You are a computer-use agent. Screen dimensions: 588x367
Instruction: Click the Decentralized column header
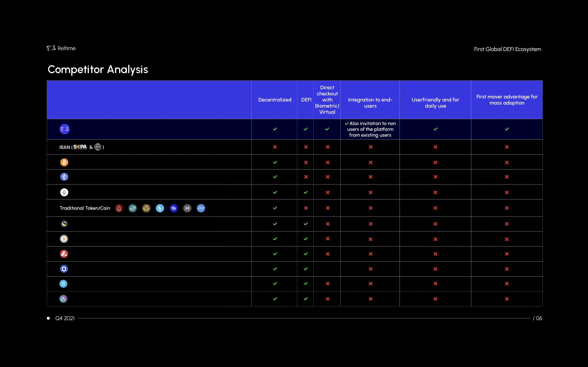(x=275, y=100)
